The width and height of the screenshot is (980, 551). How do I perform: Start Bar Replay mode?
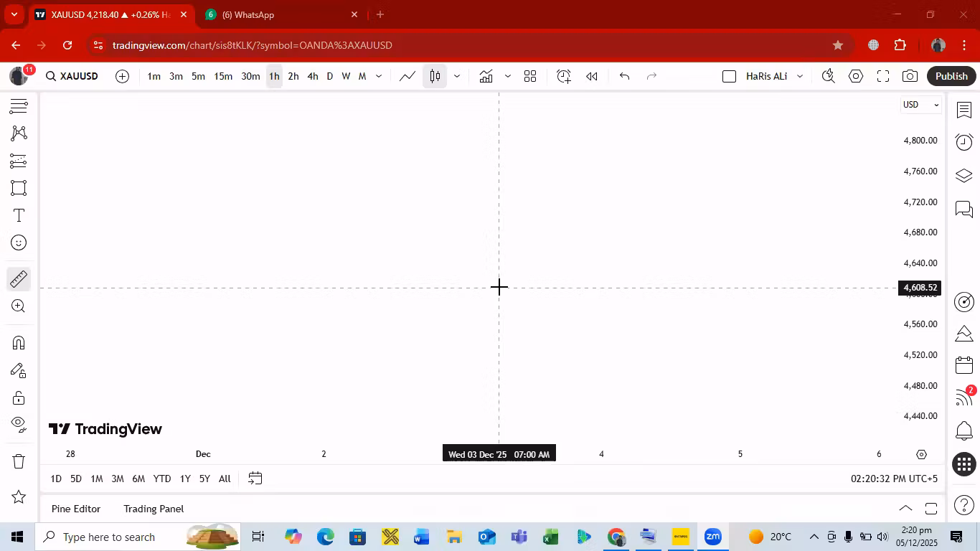click(x=592, y=76)
